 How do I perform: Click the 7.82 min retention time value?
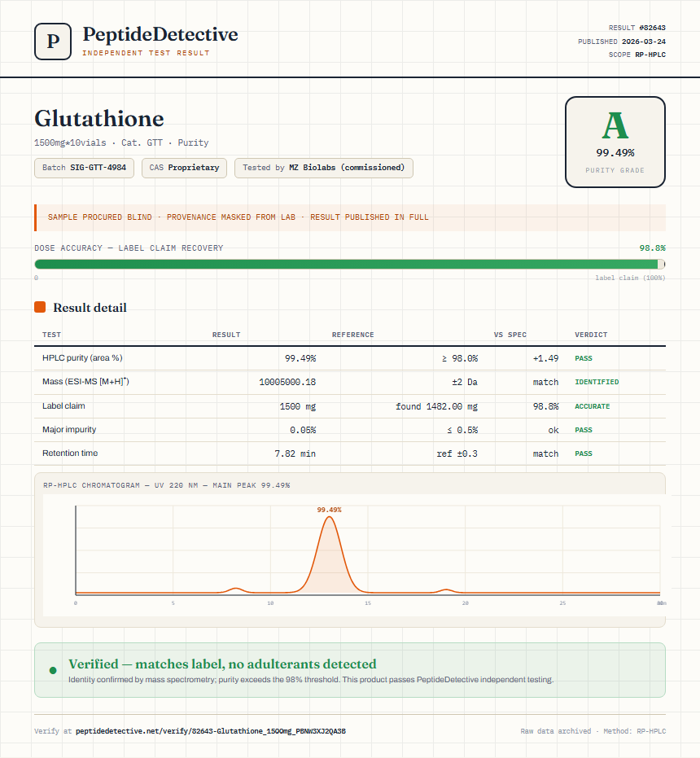[x=295, y=453]
